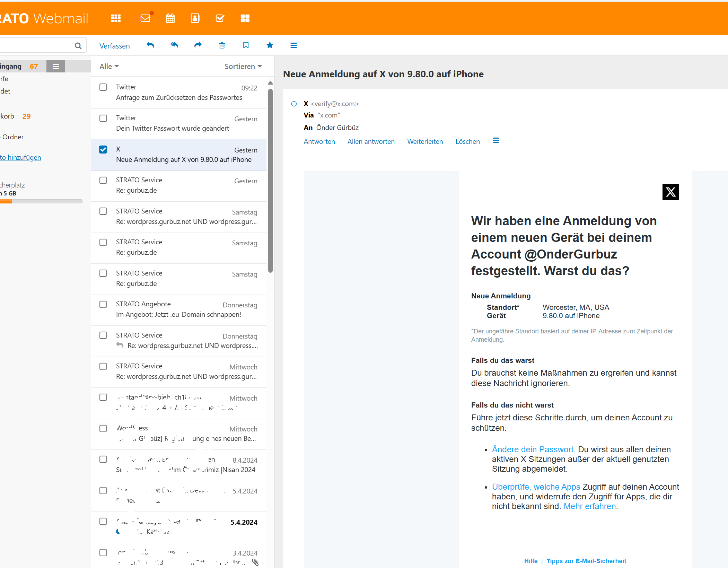
Task: Click the trash delete toolbar icon
Action: (222, 45)
